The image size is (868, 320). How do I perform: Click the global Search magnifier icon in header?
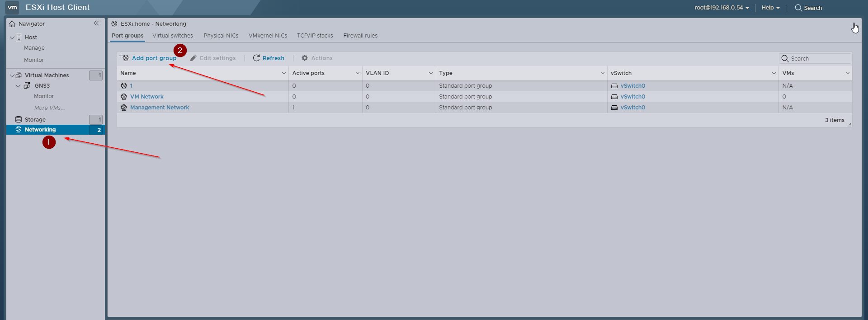tap(798, 8)
